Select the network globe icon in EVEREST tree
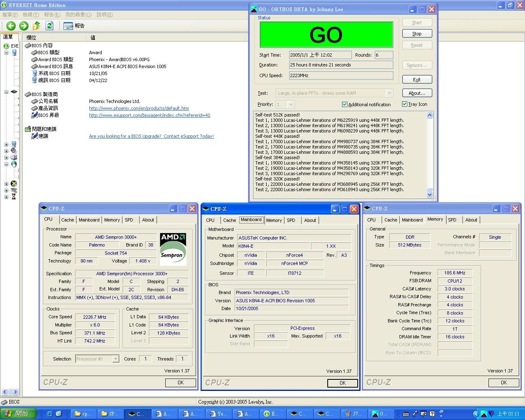Image resolution: width=525 pixels, height=420 pixels. [14, 164]
